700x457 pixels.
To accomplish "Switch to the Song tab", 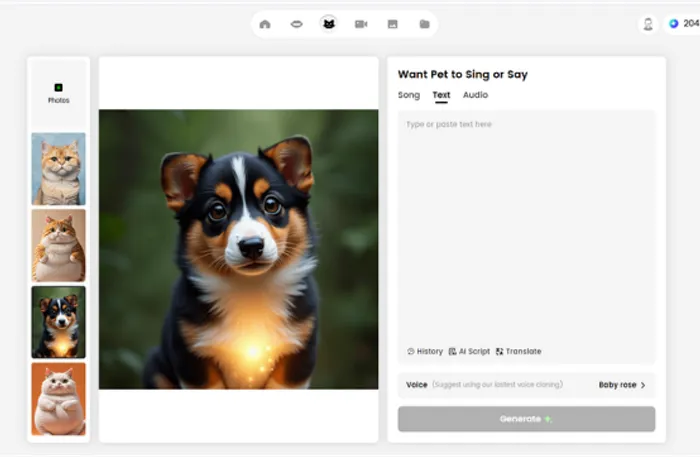I will coord(409,95).
